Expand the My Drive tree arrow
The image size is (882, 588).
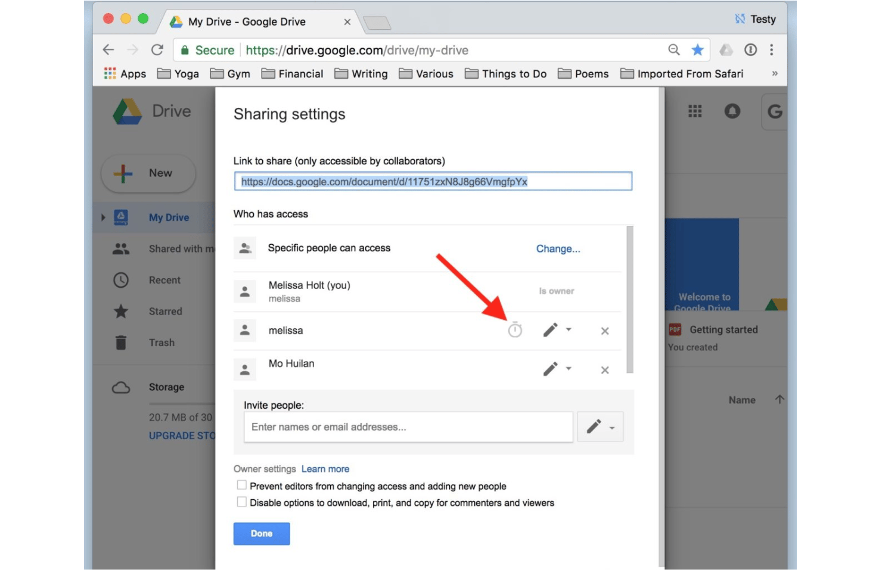(103, 217)
